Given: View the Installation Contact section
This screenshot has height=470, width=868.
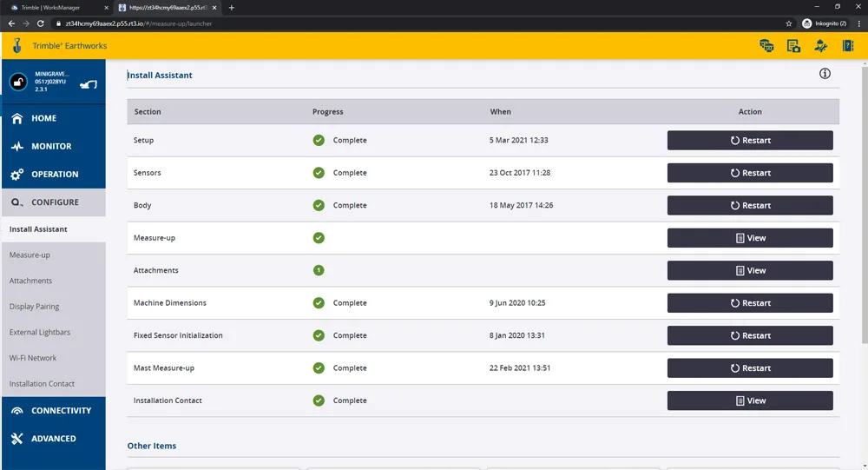Looking at the screenshot, I should click(750, 400).
